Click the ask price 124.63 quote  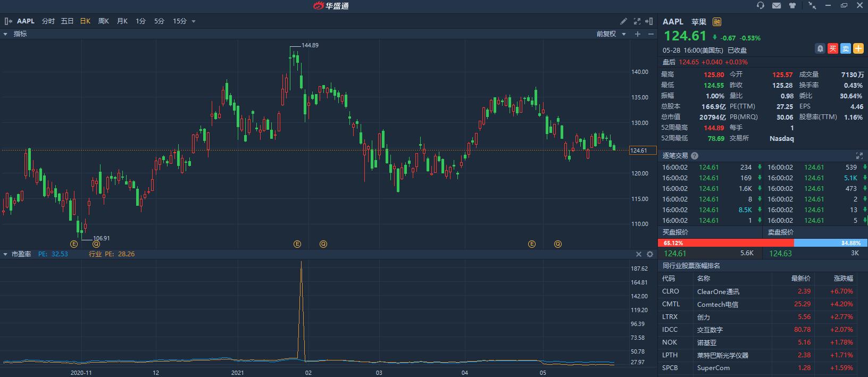click(780, 254)
